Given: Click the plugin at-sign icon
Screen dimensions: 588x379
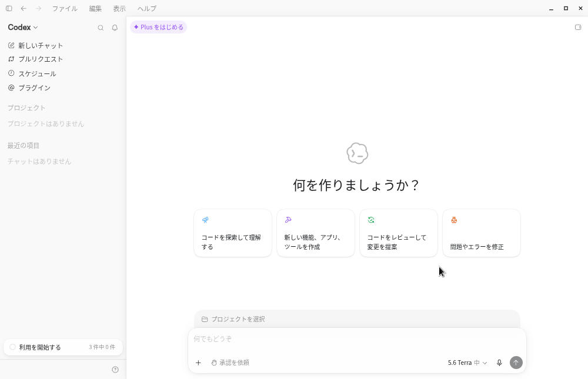Looking at the screenshot, I should click(x=11, y=88).
